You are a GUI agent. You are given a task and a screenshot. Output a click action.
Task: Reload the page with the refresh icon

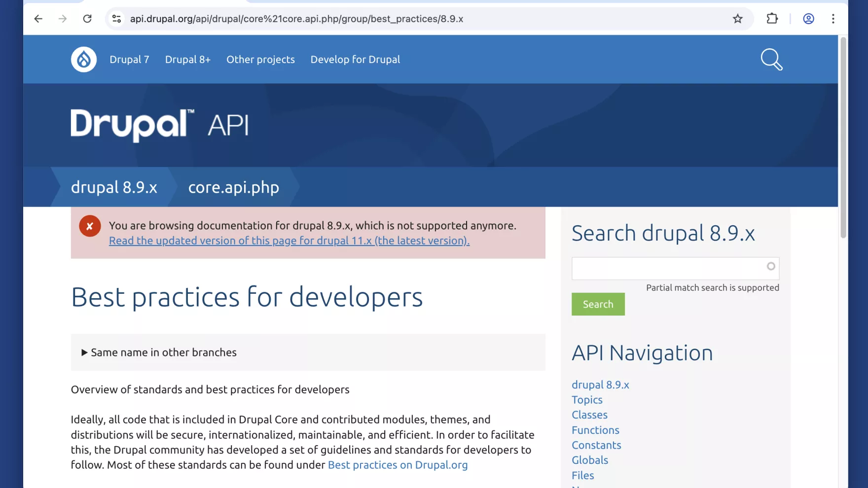[87, 19]
